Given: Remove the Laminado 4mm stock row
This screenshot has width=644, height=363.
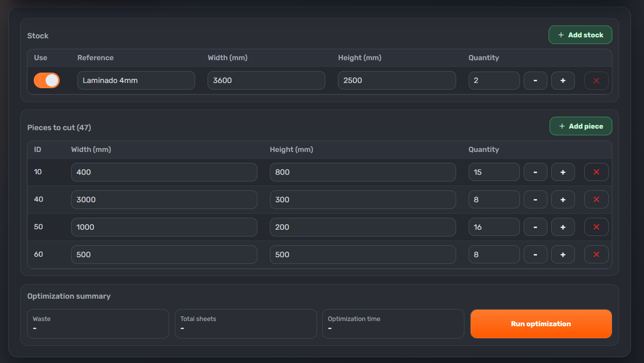Looking at the screenshot, I should [x=596, y=80].
